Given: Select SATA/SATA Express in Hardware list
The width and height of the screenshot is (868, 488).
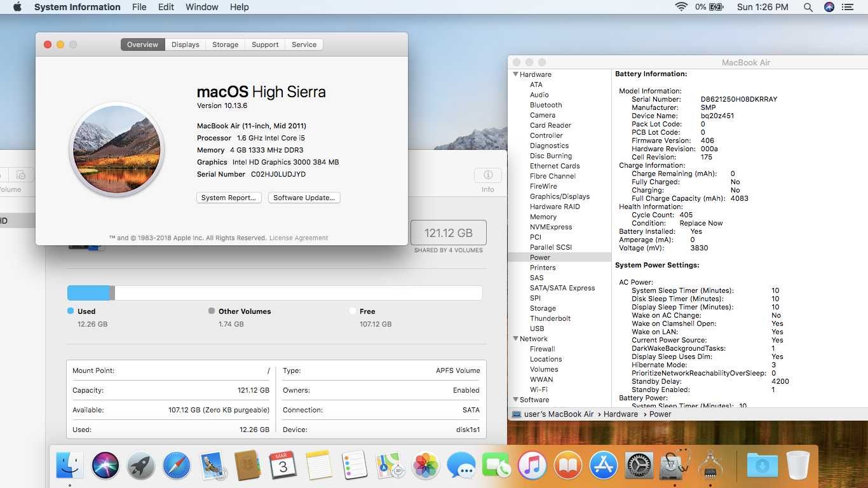Looking at the screenshot, I should pyautogui.click(x=562, y=288).
